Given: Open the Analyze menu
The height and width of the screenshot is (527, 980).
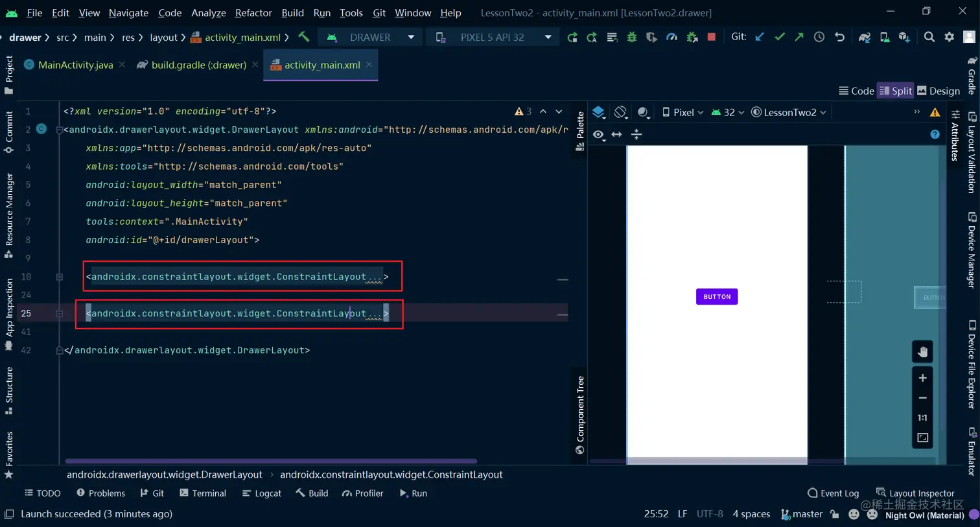Looking at the screenshot, I should pyautogui.click(x=209, y=12).
